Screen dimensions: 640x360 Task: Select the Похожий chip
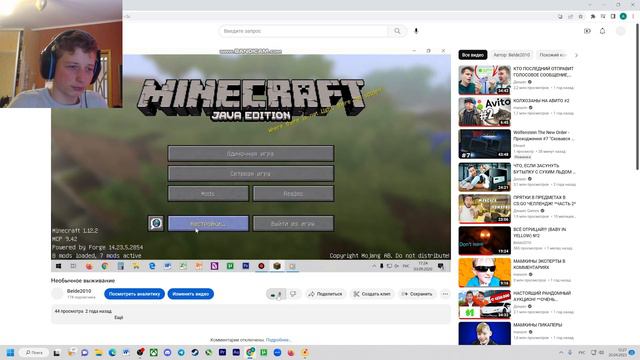click(552, 55)
